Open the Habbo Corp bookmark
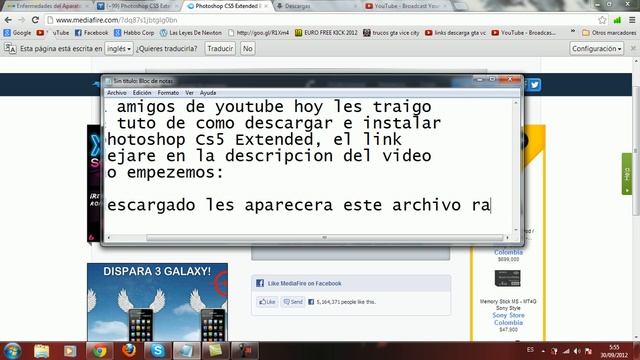This screenshot has width=640, height=360. click(x=134, y=33)
